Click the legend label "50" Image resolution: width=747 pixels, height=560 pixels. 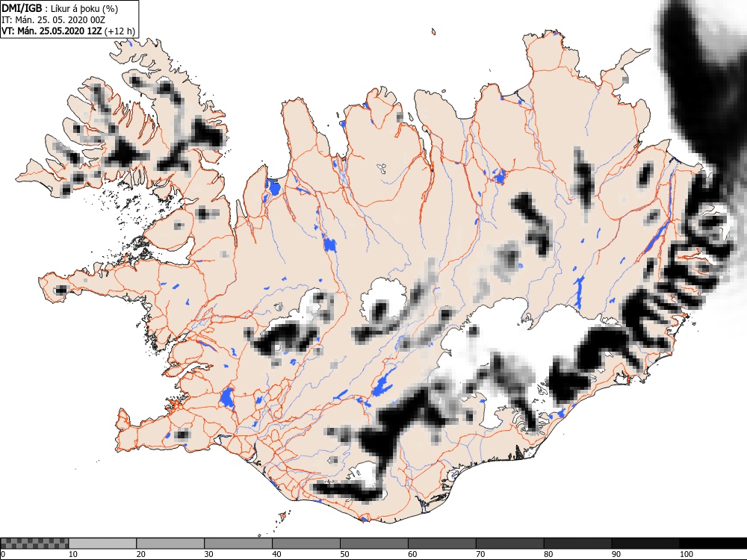point(344,554)
